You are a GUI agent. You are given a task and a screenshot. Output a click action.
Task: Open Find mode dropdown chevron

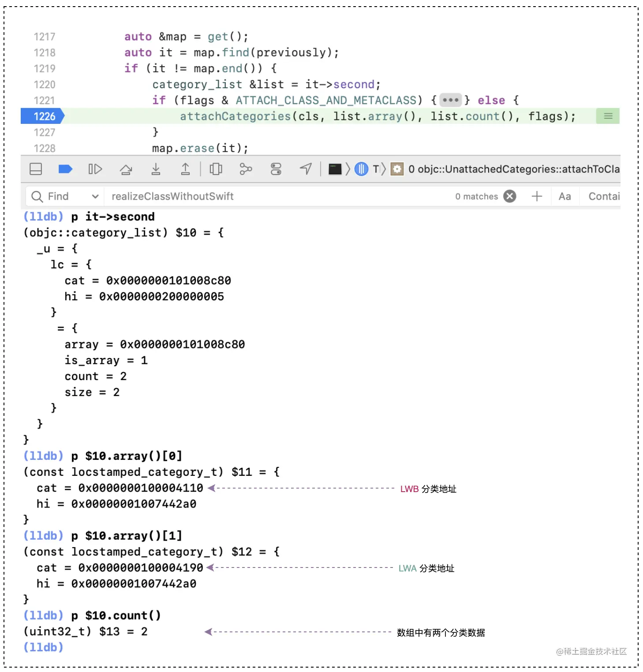[95, 197]
